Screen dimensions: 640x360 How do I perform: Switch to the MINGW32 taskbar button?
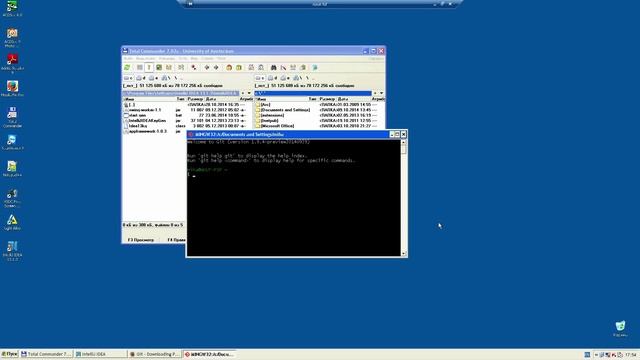tap(209, 354)
